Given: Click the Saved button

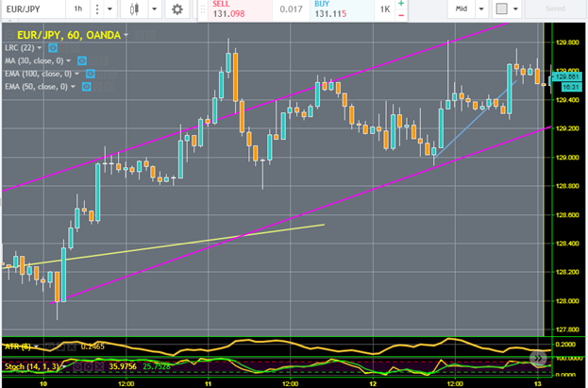Looking at the screenshot, I should tap(556, 10).
